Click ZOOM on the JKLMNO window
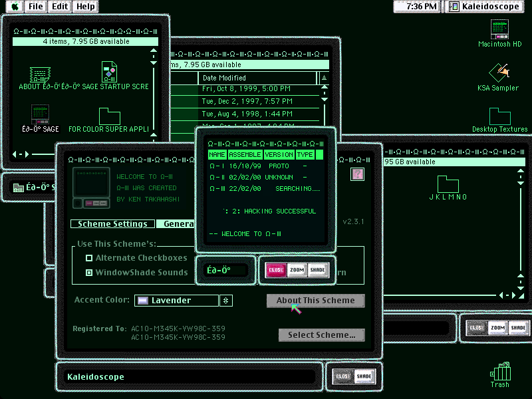 (x=497, y=328)
